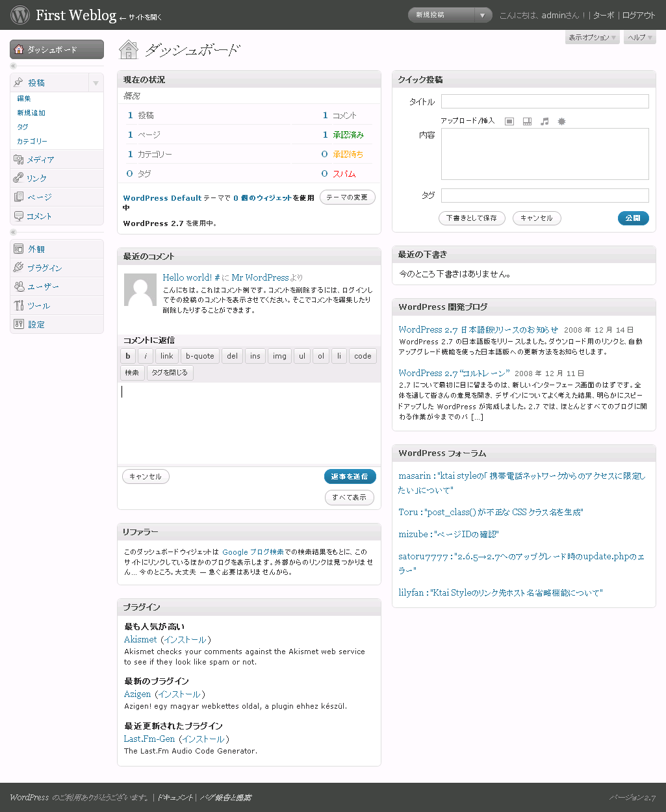Click the 検索 quicktag button
Screen dimensions: 666x812
132,373
